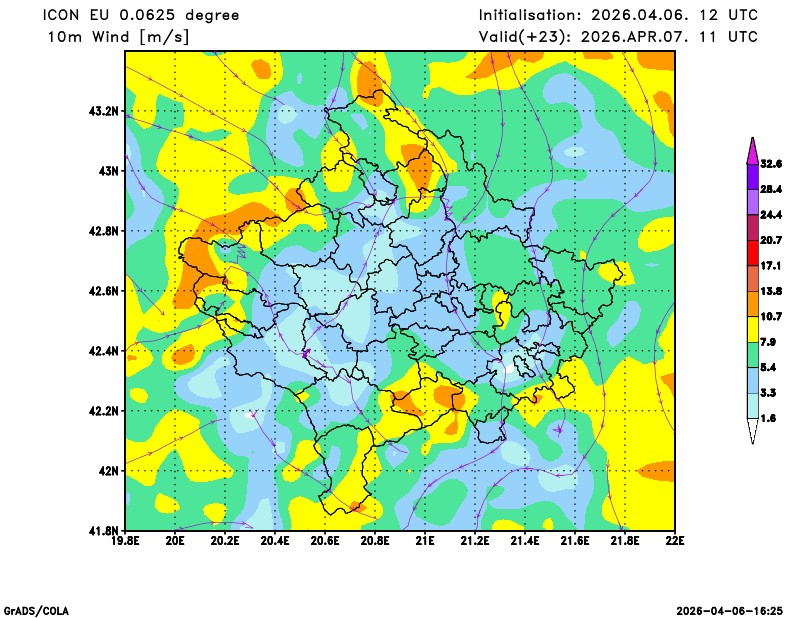The height and width of the screenshot is (618, 800).
Task: Click the 21E longitude axis label
Action: pyautogui.click(x=425, y=542)
